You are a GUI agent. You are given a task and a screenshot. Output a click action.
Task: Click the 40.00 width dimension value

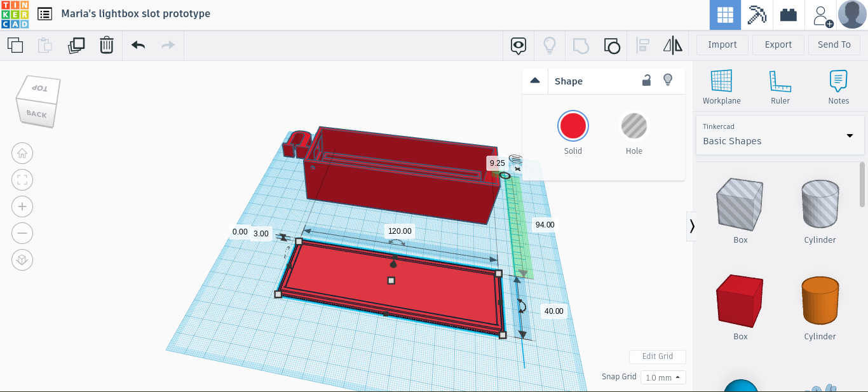pos(553,311)
